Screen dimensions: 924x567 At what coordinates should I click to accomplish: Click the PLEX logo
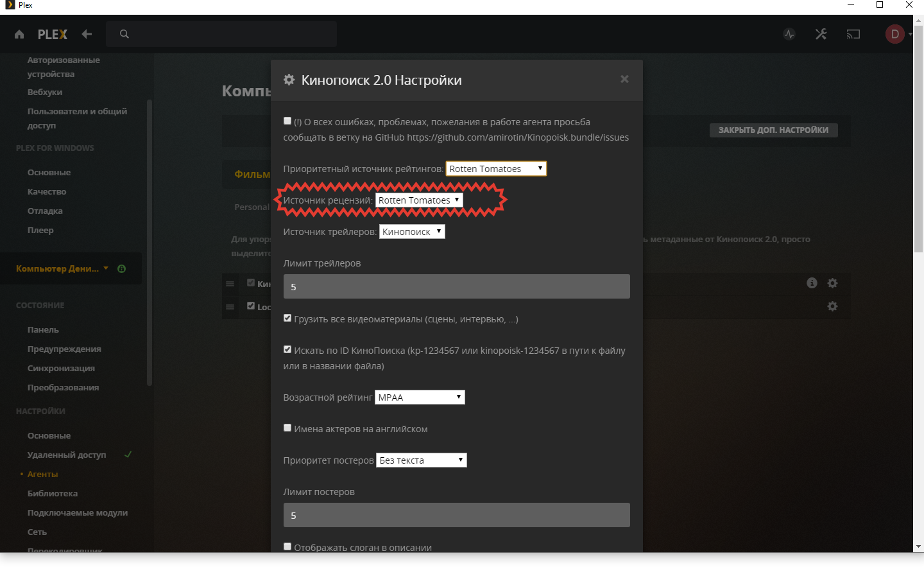pyautogui.click(x=52, y=34)
